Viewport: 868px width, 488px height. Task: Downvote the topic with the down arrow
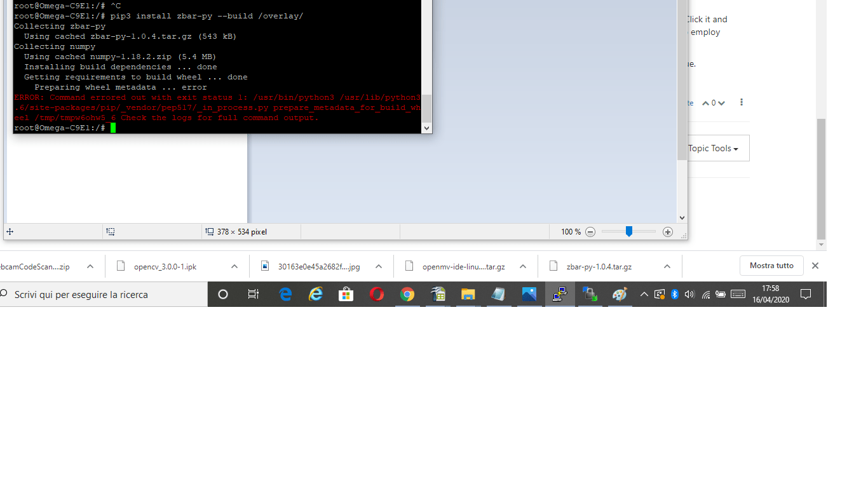click(x=721, y=102)
